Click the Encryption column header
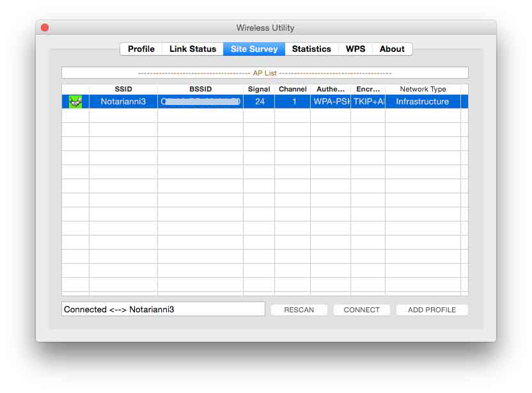The height and width of the screenshot is (393, 532). pyautogui.click(x=368, y=90)
